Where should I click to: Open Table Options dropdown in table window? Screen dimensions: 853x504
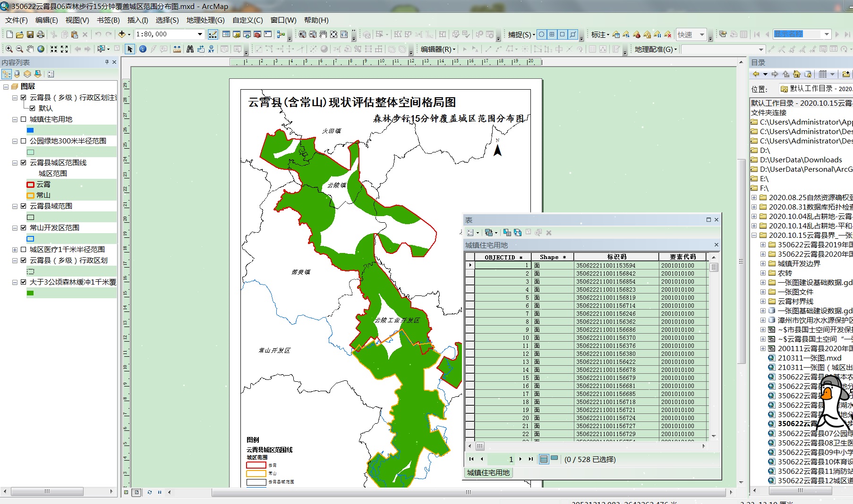pyautogui.click(x=473, y=233)
